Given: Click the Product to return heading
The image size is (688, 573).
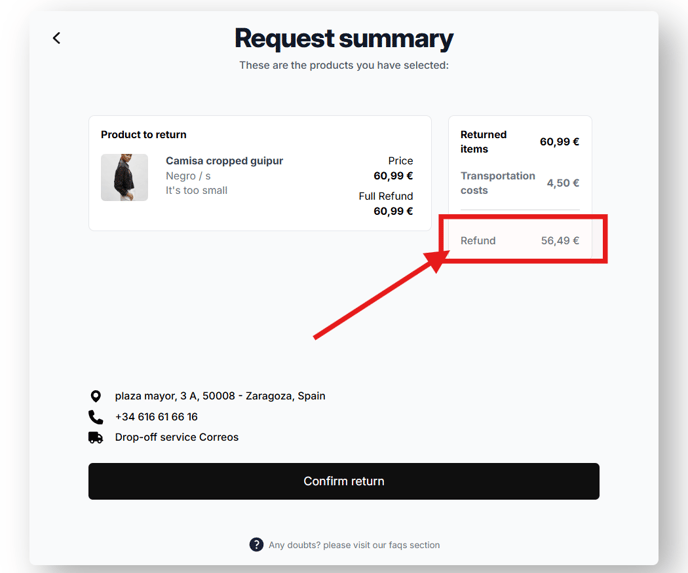Looking at the screenshot, I should [x=143, y=135].
